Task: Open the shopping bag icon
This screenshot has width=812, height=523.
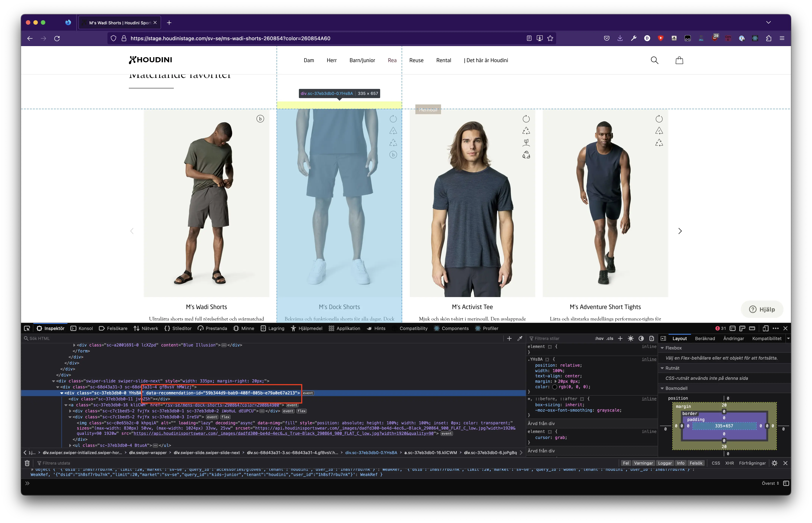Action: tap(679, 60)
